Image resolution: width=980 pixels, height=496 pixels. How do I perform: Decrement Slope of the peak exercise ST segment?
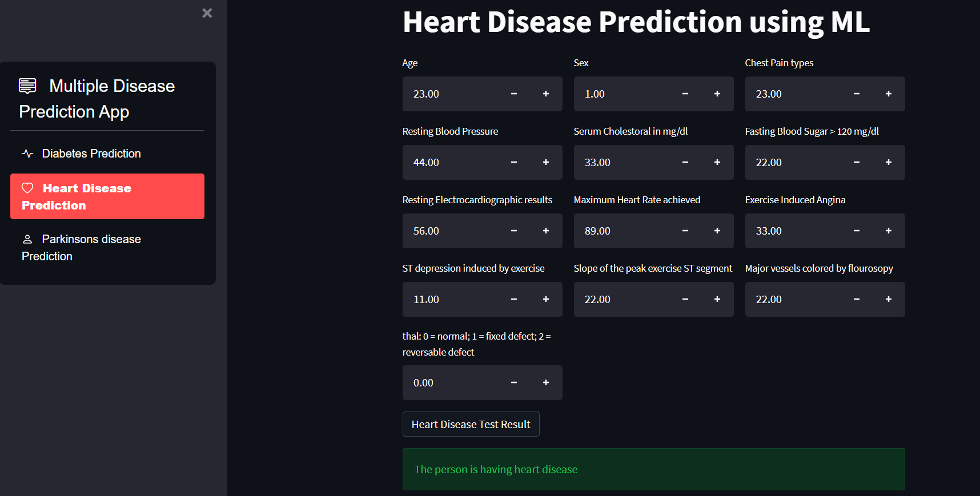685,299
